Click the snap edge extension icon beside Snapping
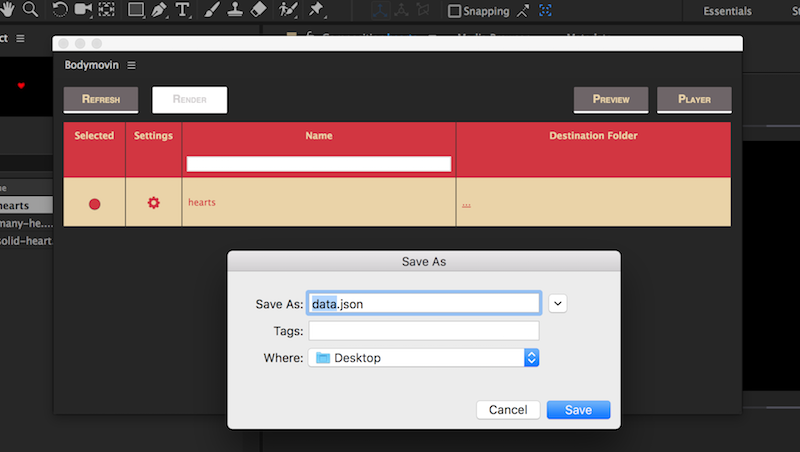800x452 pixels. (x=522, y=11)
